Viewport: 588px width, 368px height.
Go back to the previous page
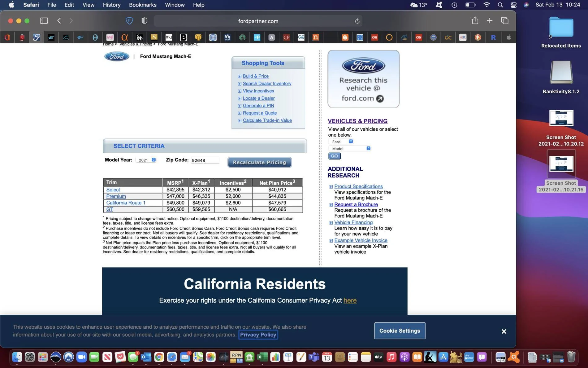tap(59, 21)
